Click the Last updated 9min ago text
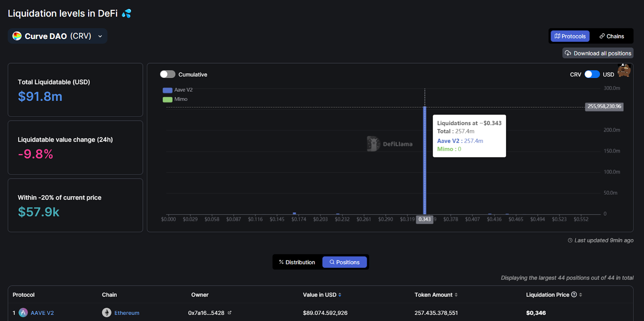 604,240
